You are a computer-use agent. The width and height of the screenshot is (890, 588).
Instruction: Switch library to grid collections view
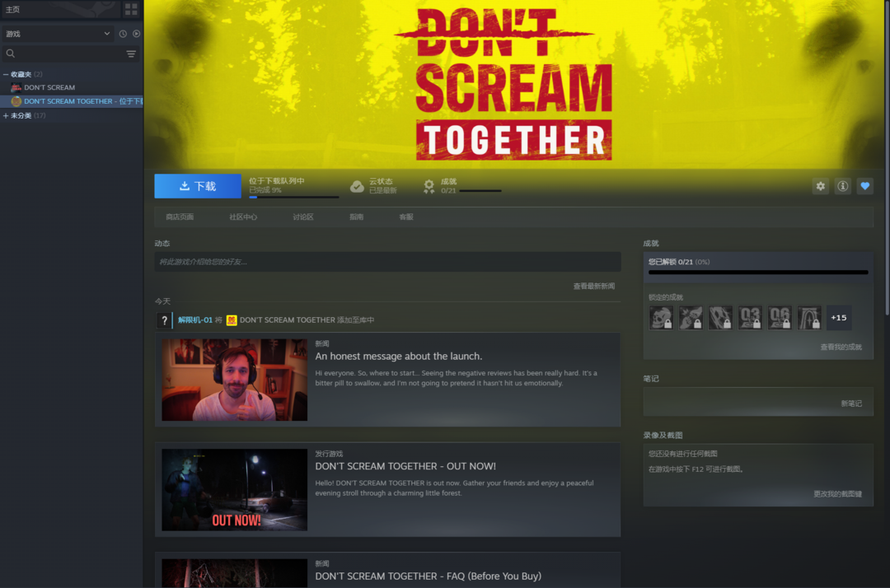(x=131, y=9)
